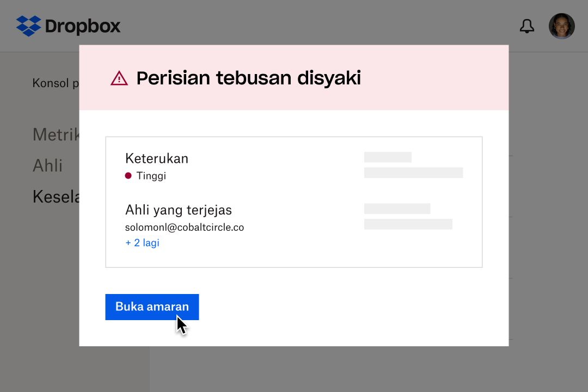The width and height of the screenshot is (588, 392).
Task: Open the Ahli sidebar section
Action: pos(47,166)
